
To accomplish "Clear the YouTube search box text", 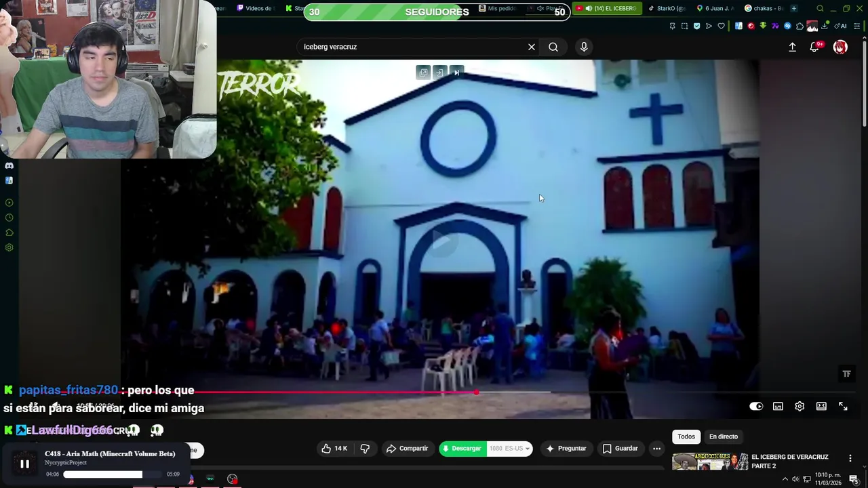I will click(x=532, y=47).
